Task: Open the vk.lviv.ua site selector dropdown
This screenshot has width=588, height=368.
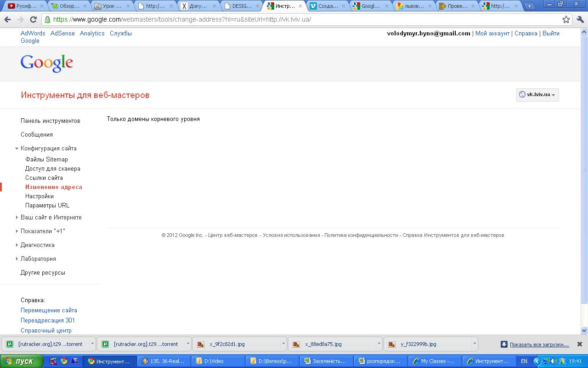Action: coord(537,95)
